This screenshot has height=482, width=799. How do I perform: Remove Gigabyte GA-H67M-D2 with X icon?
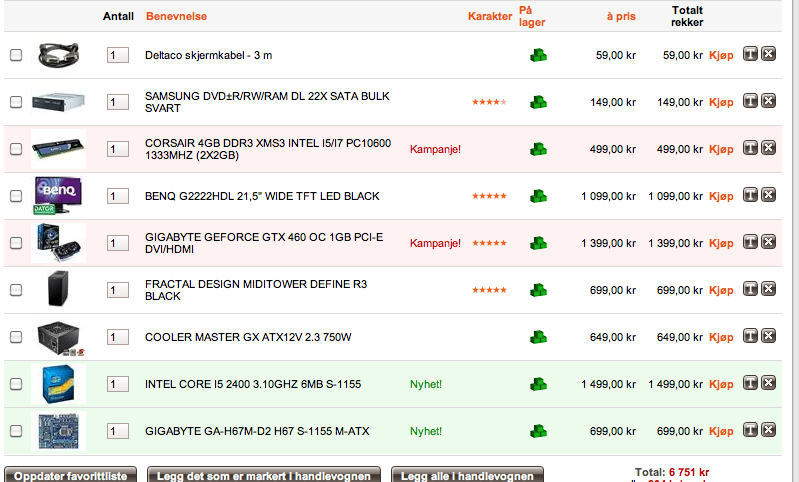coord(768,430)
